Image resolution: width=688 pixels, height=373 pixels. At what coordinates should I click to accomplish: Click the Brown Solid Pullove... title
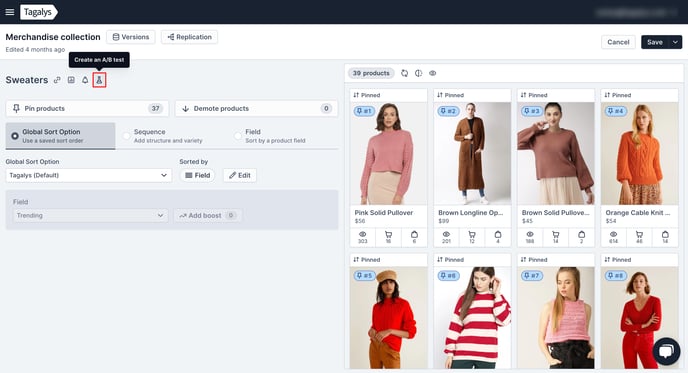555,212
